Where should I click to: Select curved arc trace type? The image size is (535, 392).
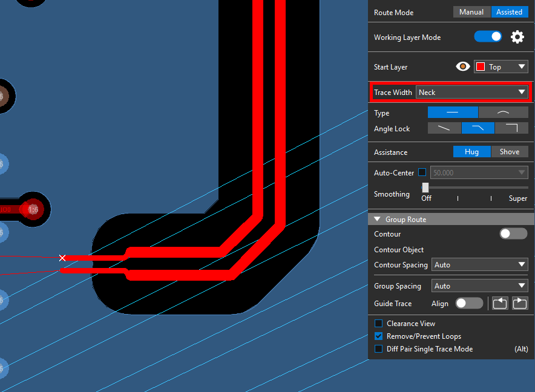(x=503, y=113)
